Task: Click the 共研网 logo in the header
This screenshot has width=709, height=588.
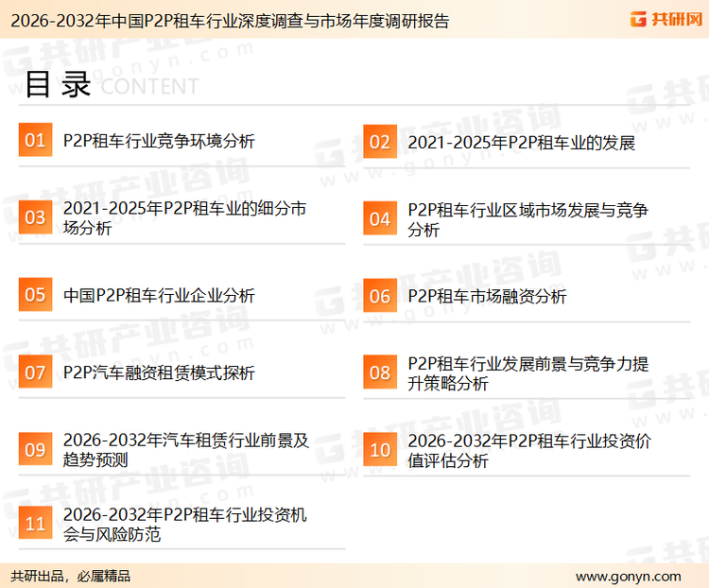Action: (666, 19)
